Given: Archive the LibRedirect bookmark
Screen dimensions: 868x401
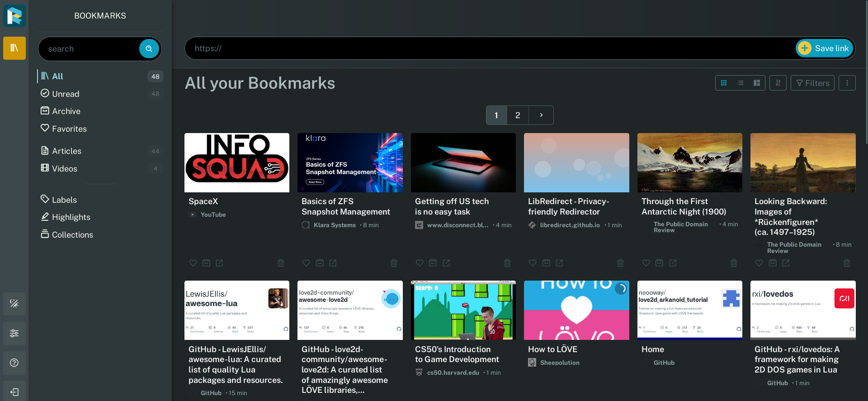Looking at the screenshot, I should pos(546,263).
